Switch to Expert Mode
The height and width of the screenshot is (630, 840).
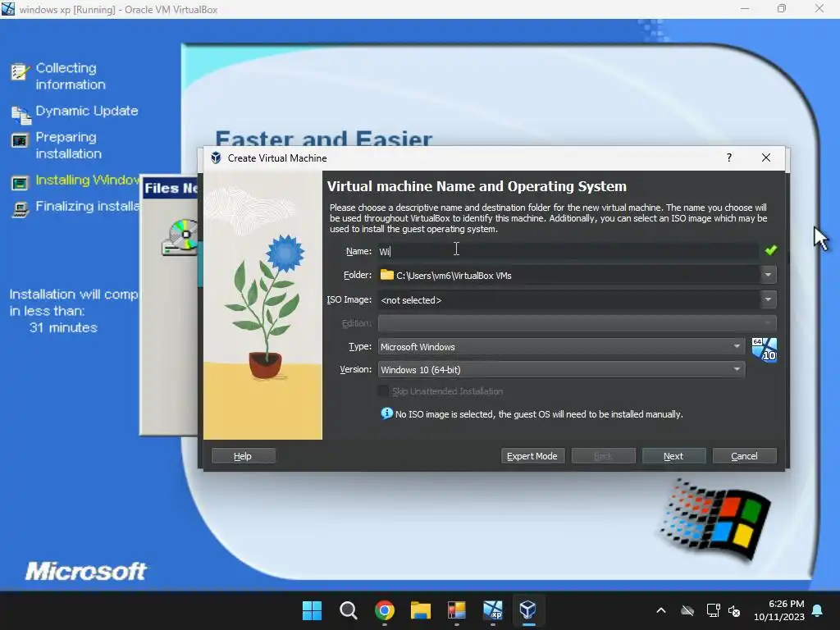pyautogui.click(x=532, y=456)
